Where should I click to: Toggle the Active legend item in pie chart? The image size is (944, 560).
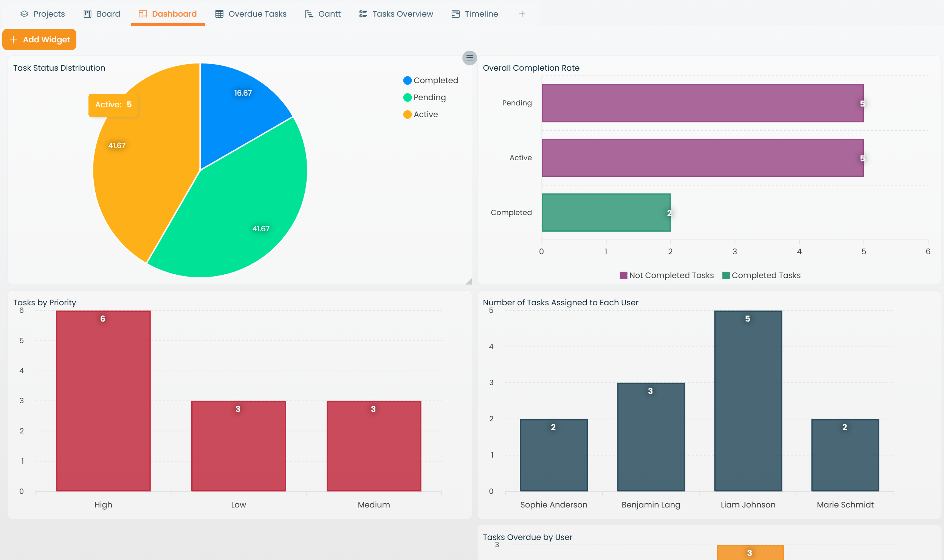(421, 114)
